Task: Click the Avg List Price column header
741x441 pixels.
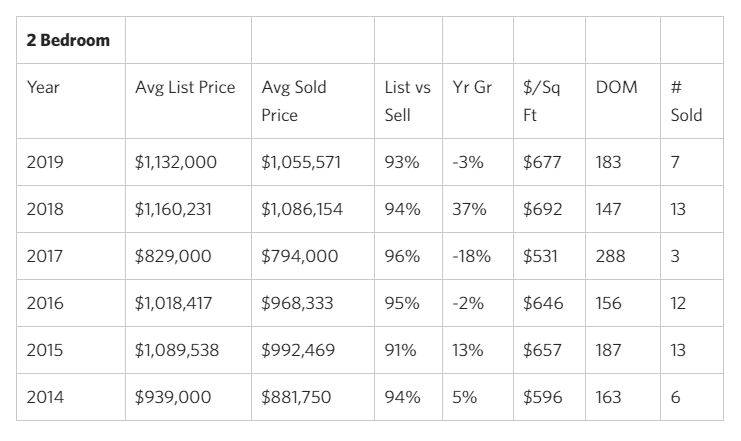Action: click(185, 87)
